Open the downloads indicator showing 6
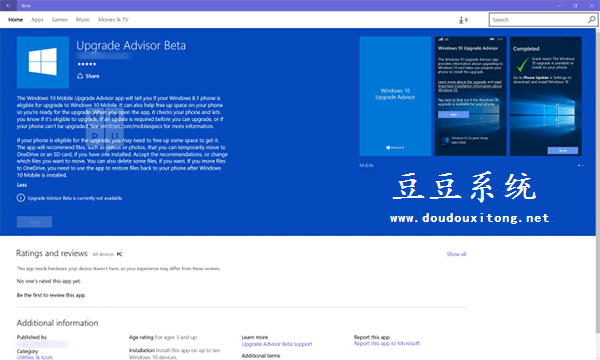Image resolution: width=600 pixels, height=360 pixels. tap(463, 20)
